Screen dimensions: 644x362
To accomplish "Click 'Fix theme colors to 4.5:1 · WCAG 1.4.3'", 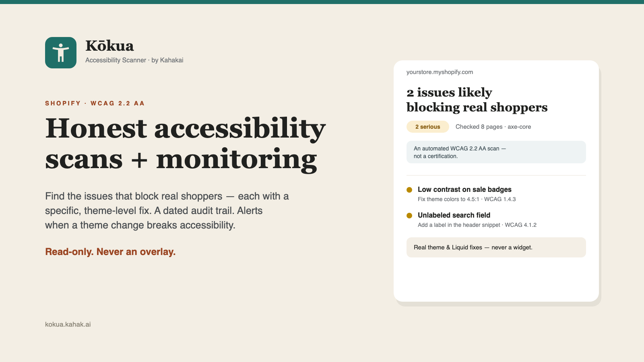I will pos(467,199).
